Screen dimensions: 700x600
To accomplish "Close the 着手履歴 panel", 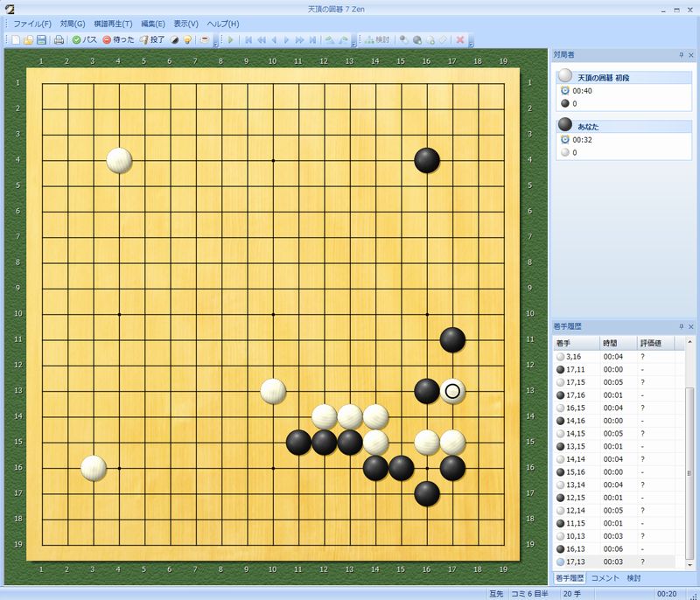I will pyautogui.click(x=690, y=326).
